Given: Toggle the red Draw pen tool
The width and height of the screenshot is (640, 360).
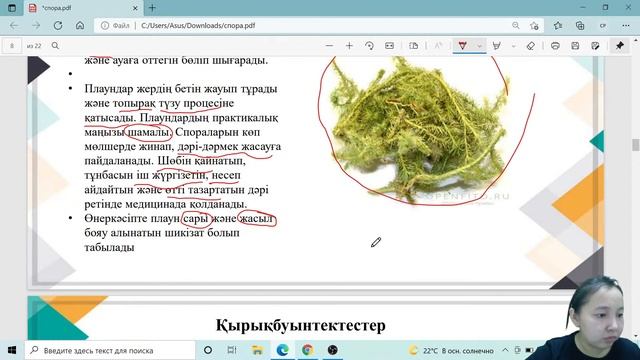Looking at the screenshot, I should click(x=462, y=46).
